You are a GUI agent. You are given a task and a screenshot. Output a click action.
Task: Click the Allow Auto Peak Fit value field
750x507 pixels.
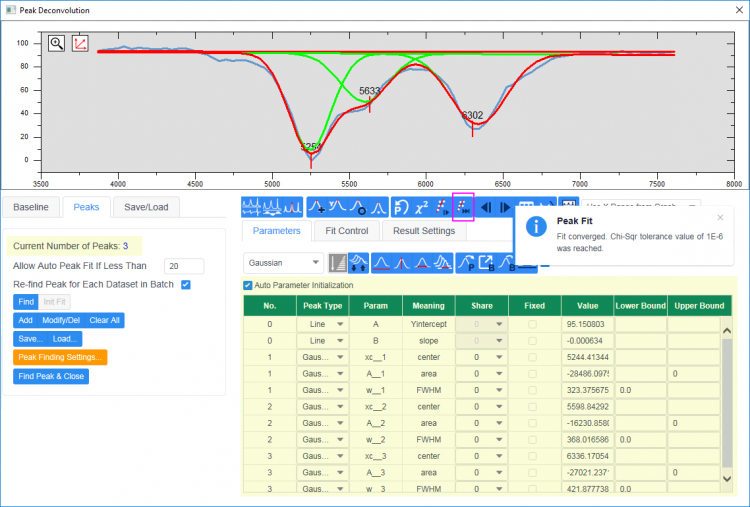pos(184,266)
